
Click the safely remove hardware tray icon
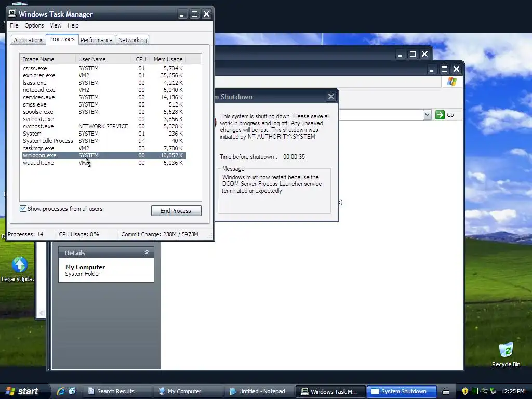493,391
